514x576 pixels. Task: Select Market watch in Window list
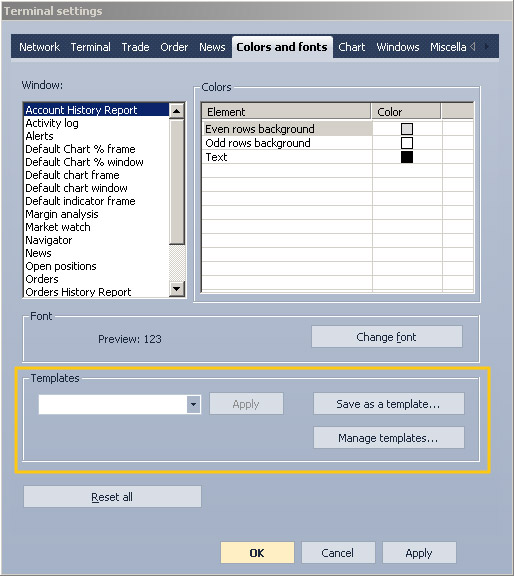(58, 227)
